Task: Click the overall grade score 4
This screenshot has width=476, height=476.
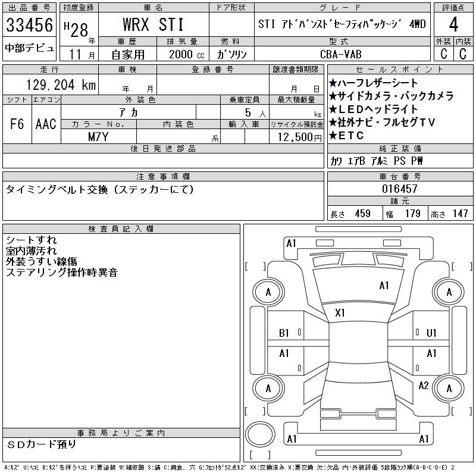Action: coord(454,24)
